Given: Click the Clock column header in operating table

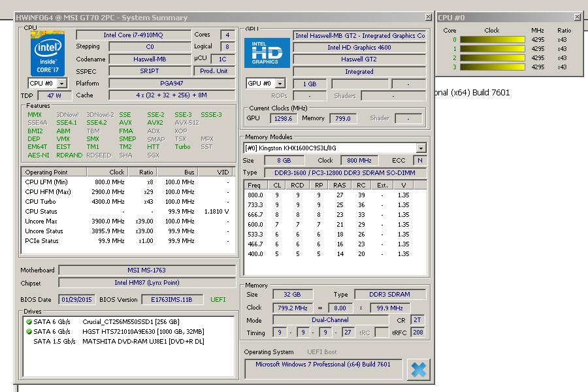Looking at the screenshot, I should [108, 172].
